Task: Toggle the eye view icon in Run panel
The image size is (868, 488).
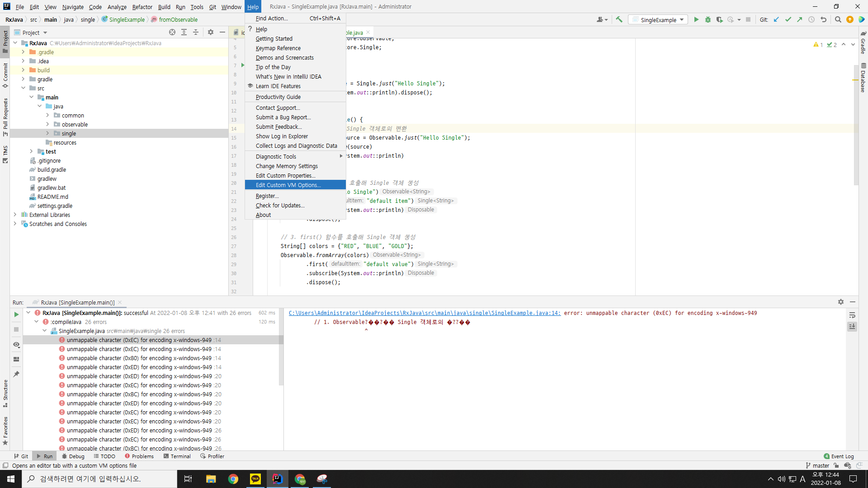Action: pos(16,345)
